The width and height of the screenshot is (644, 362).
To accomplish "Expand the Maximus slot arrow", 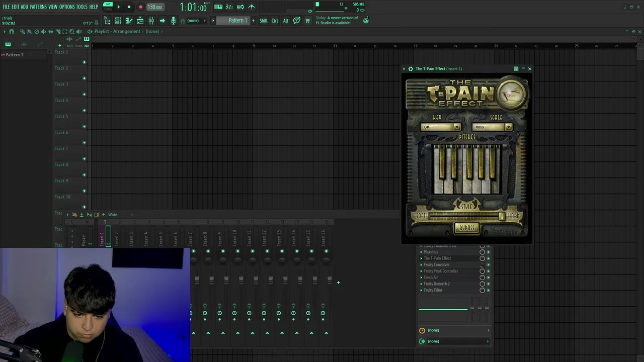I will click(421, 252).
